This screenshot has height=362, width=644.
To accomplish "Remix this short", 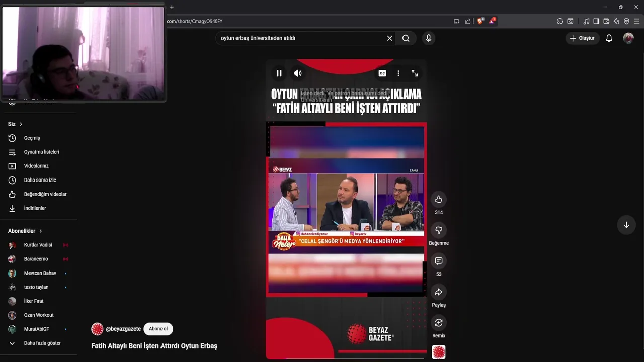I will 439,323.
